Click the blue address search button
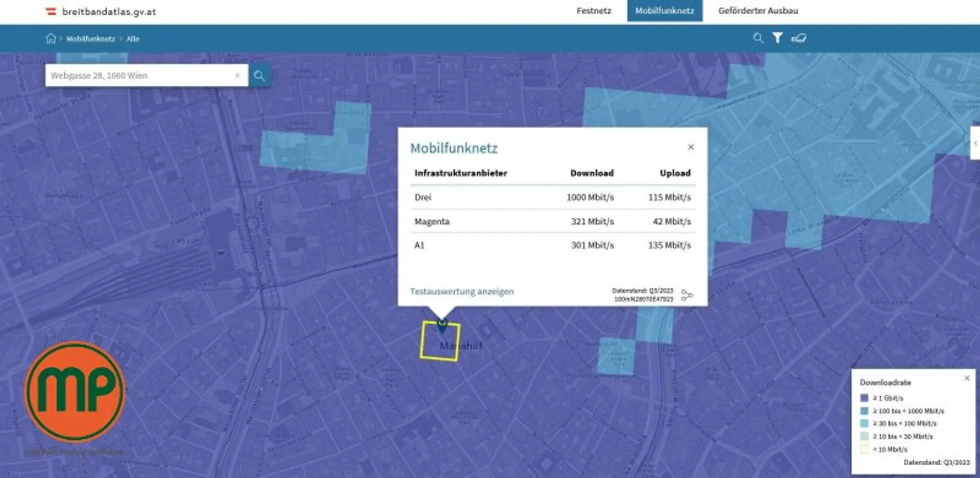Screen dimensions: 980x478 pyautogui.click(x=259, y=76)
